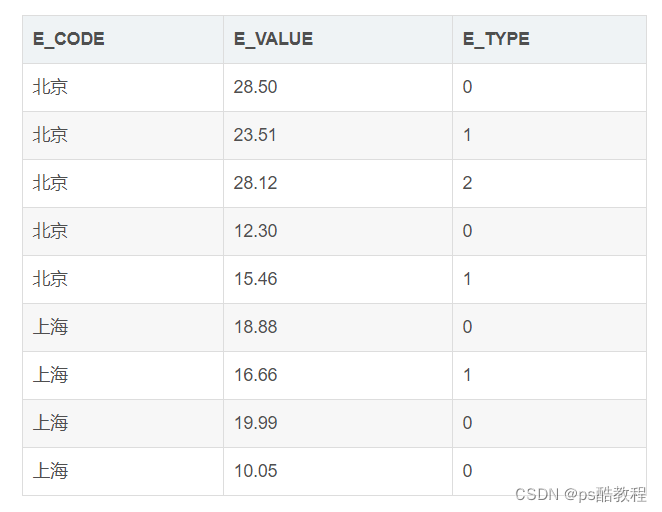The height and width of the screenshot is (512, 662).
Task: Select the cell showing 28.12
Action: pyautogui.click(x=255, y=183)
